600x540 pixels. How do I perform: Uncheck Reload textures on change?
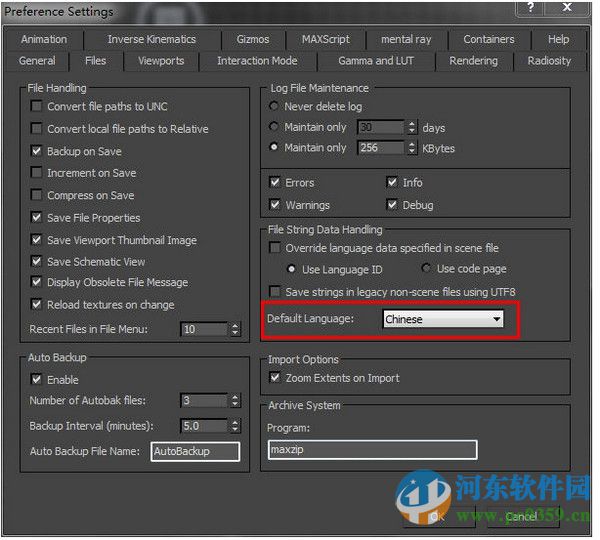pos(36,305)
